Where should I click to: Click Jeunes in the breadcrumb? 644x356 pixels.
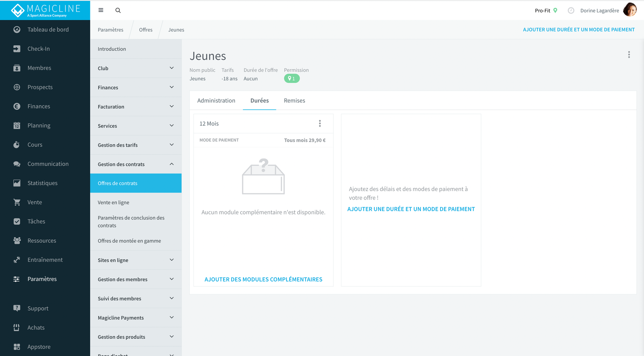pyautogui.click(x=176, y=30)
